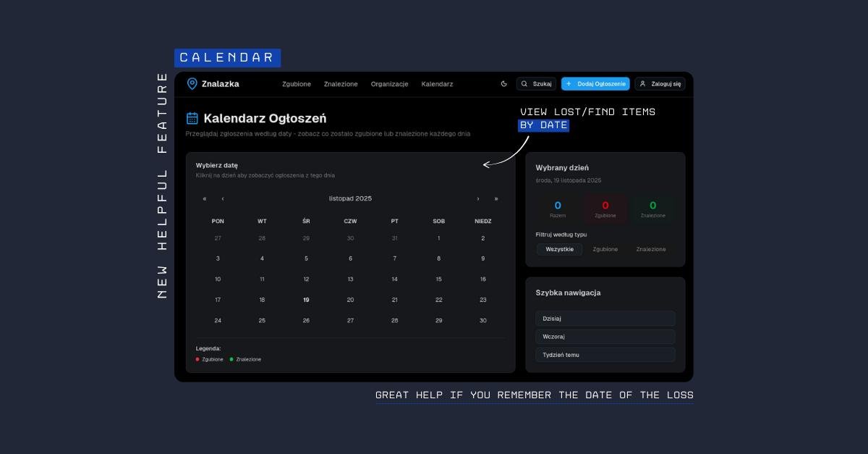This screenshot has width=868, height=454.
Task: Jump back one year double arrow
Action: tap(205, 198)
